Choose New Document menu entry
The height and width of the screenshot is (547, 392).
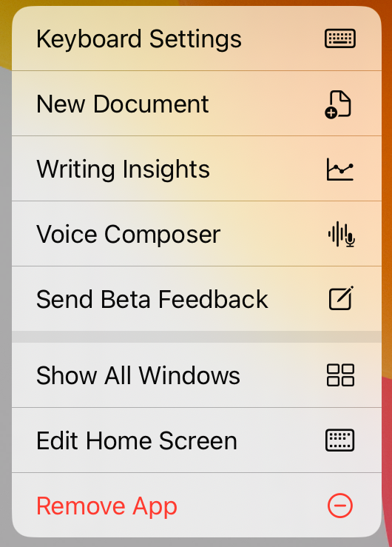[123, 104]
